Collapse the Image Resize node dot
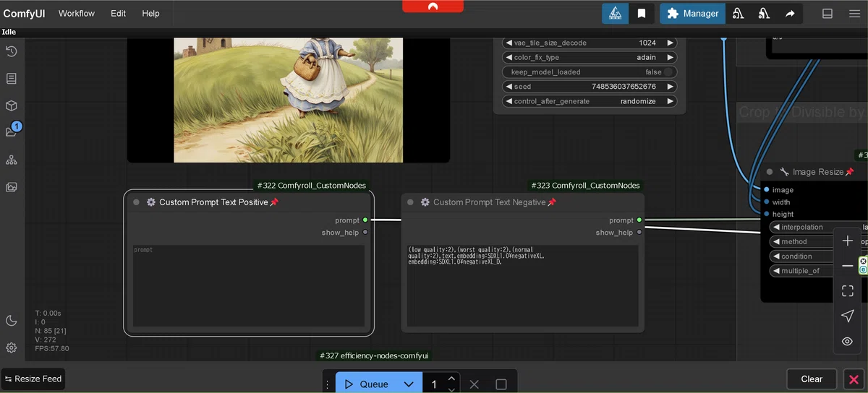Screen dimensions: 868x393 (770, 172)
